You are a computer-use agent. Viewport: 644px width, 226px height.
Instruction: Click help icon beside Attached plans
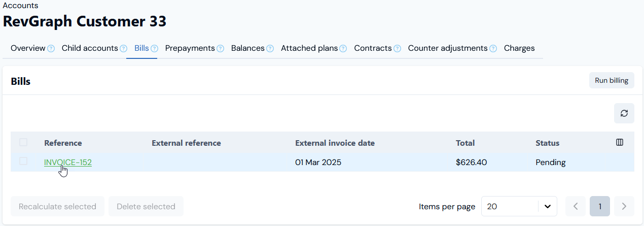coord(343,49)
